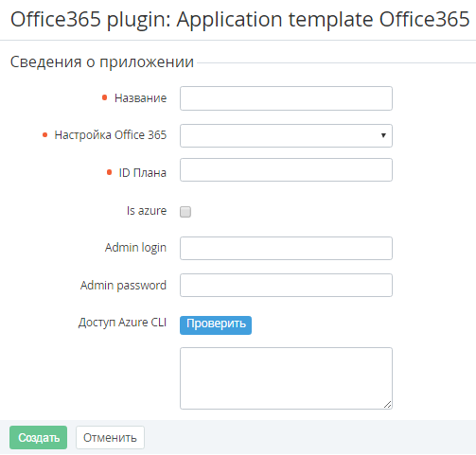Click the green Создать button

(38, 437)
